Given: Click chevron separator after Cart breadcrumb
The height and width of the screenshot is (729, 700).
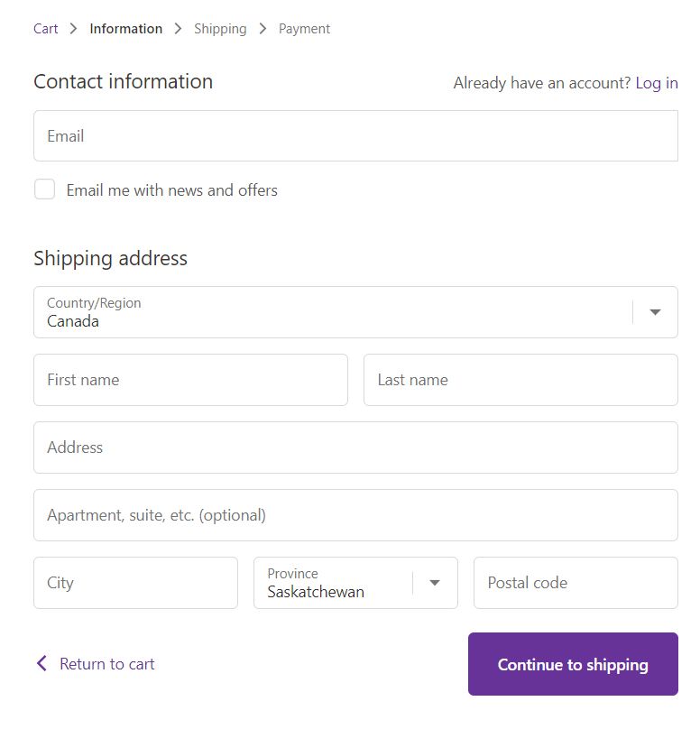Looking at the screenshot, I should 74,29.
